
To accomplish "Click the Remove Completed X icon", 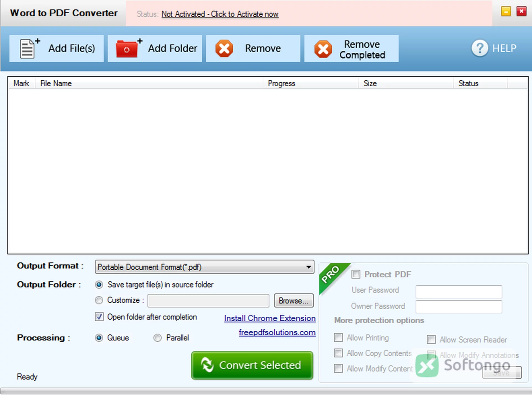I will 323,49.
